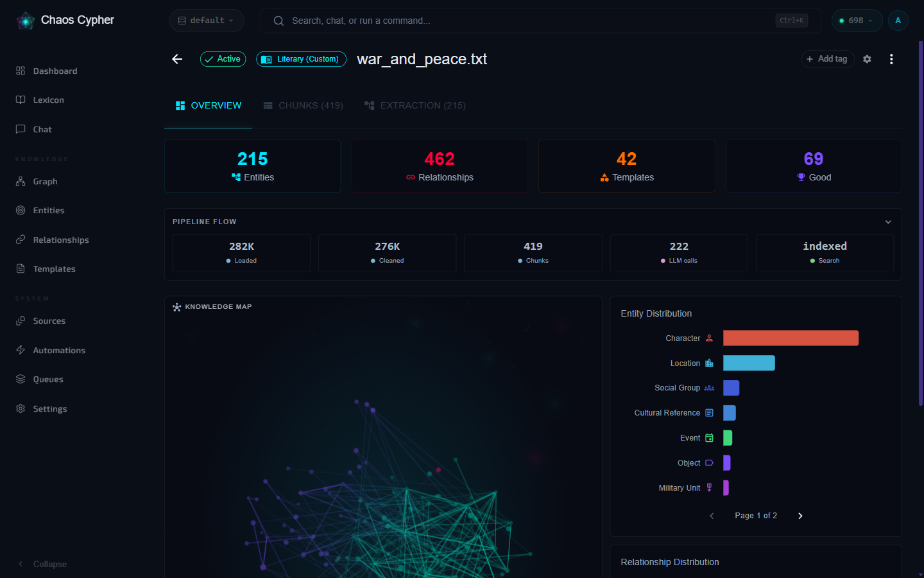
Task: Open the Queues layers icon
Action: point(21,379)
